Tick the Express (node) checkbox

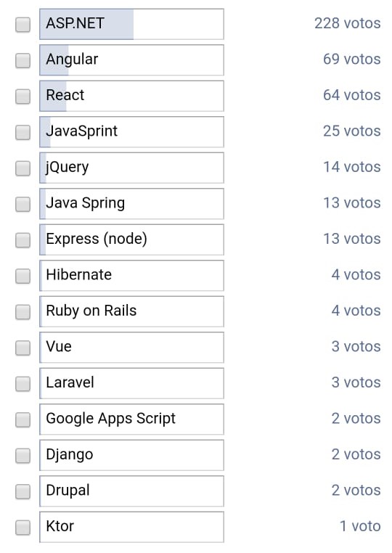pos(23,240)
